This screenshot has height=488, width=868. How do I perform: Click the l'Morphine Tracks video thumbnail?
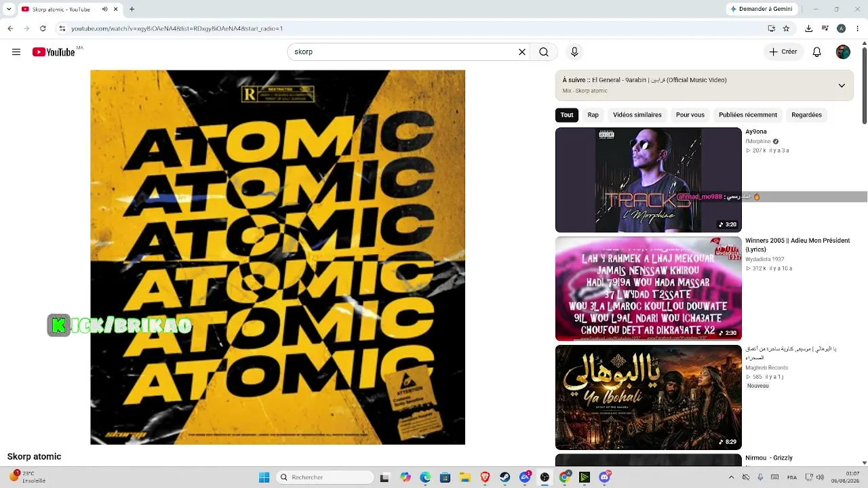coord(648,180)
